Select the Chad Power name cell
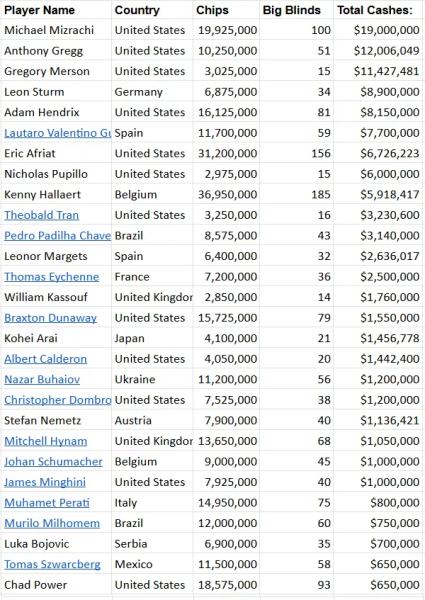Image resolution: width=425 pixels, height=600 pixels. [x=56, y=585]
